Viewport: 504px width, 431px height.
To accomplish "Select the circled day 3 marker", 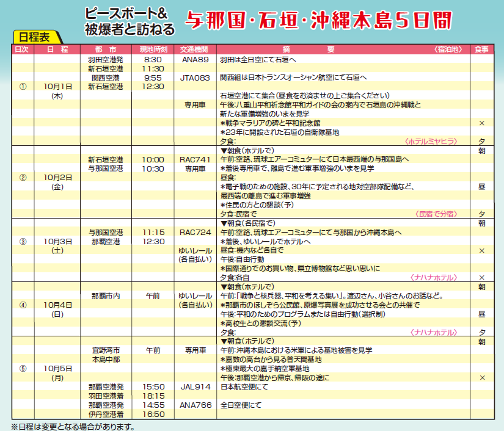I will 23,241.
